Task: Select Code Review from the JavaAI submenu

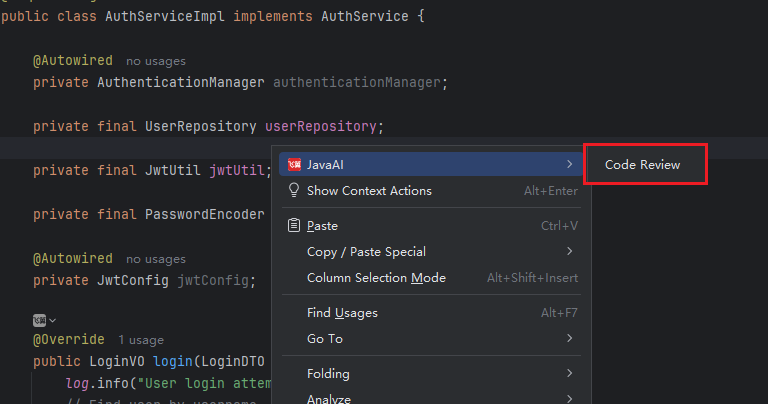Action: pos(643,165)
